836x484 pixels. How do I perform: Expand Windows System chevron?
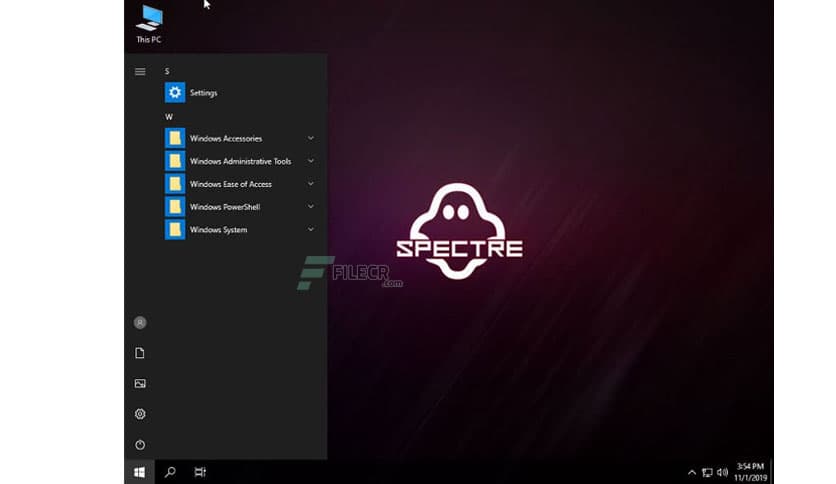pyautogui.click(x=311, y=230)
